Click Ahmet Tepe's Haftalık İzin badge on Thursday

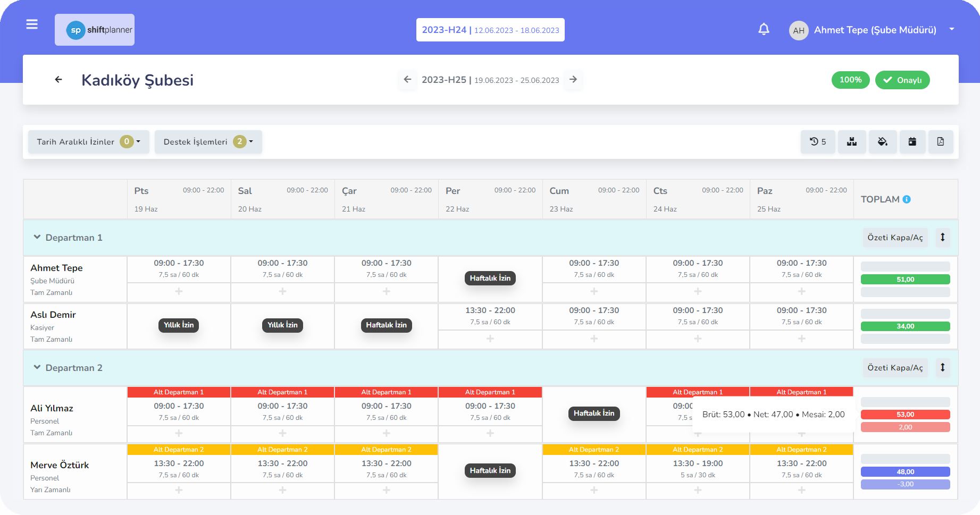coord(490,278)
